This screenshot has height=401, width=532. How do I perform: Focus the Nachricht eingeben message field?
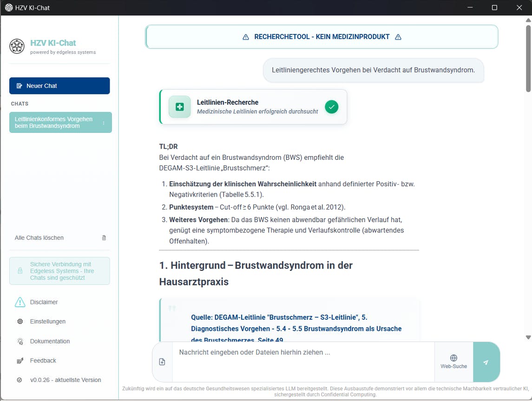tap(303, 362)
